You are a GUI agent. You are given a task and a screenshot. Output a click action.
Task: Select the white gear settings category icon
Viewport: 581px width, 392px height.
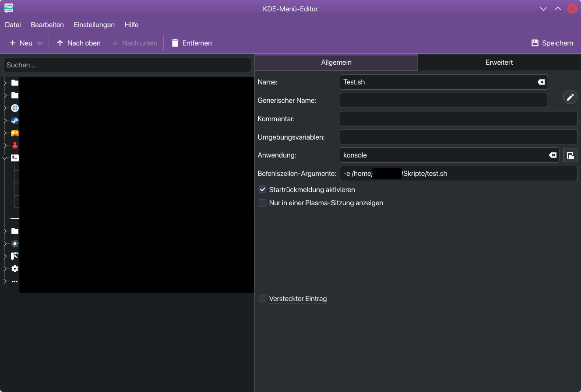(x=15, y=269)
